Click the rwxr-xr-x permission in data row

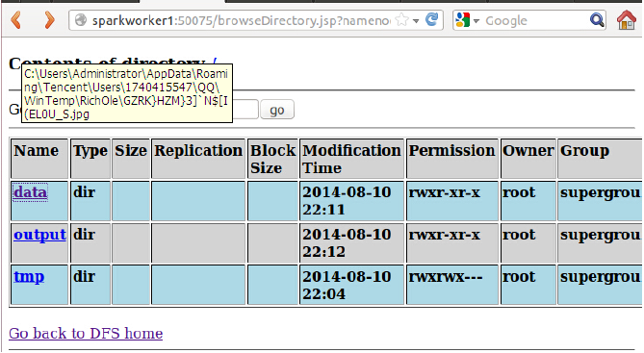point(445,192)
